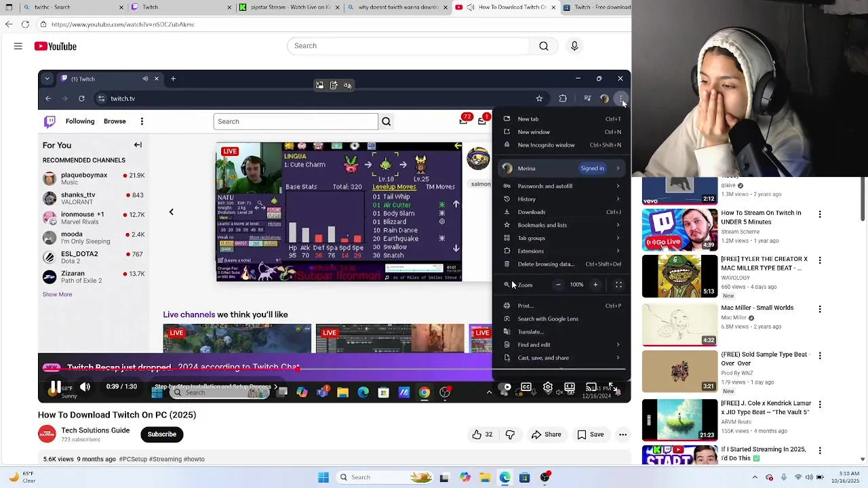Viewport: 868px width, 488px height.
Task: Start voice search with the microphone icon
Action: coord(574,46)
